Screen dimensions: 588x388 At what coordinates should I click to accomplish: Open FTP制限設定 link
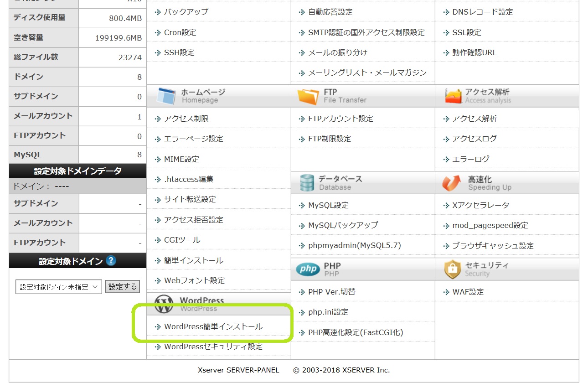[x=330, y=139]
